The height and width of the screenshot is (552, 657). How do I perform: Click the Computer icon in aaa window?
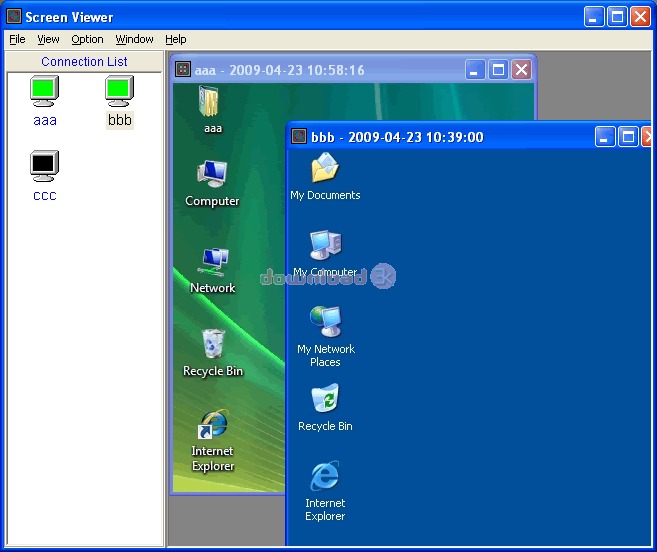click(x=212, y=175)
